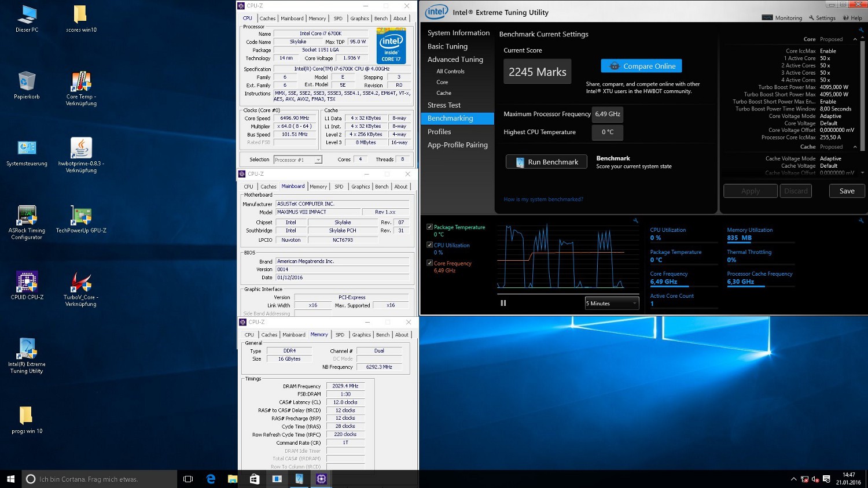The width and height of the screenshot is (868, 488).
Task: Open 'How is my system benchmarked?' link
Action: 543,199
